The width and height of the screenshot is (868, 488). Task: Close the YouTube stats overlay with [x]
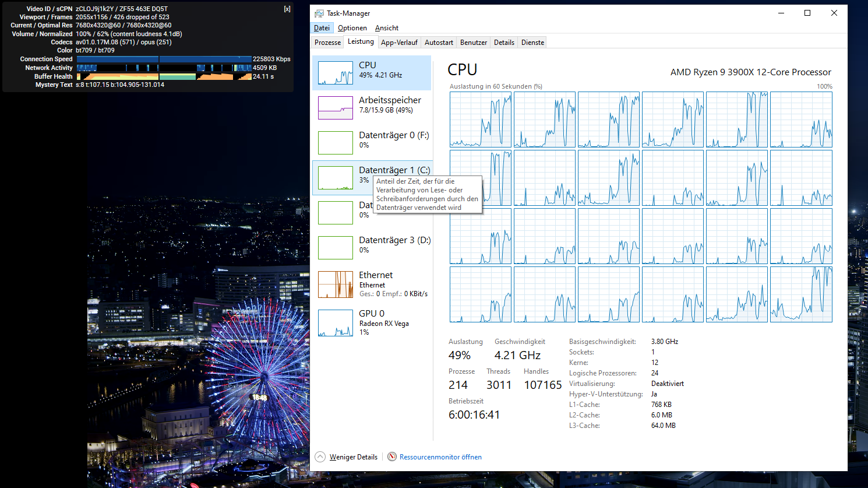(x=287, y=9)
